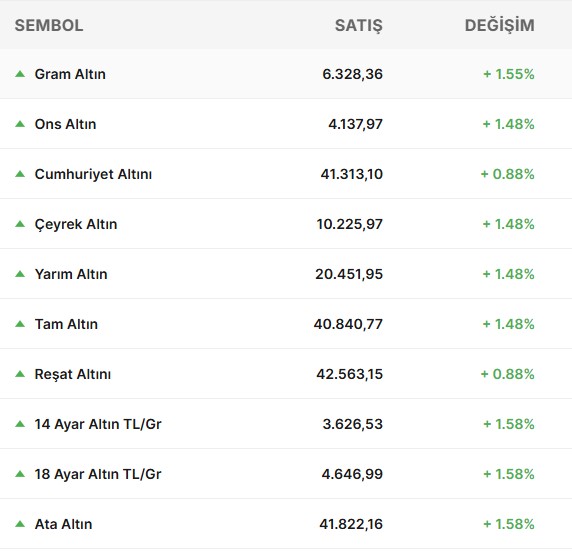
Task: Click the green arrow beside Ata Altın
Action: (x=20, y=524)
